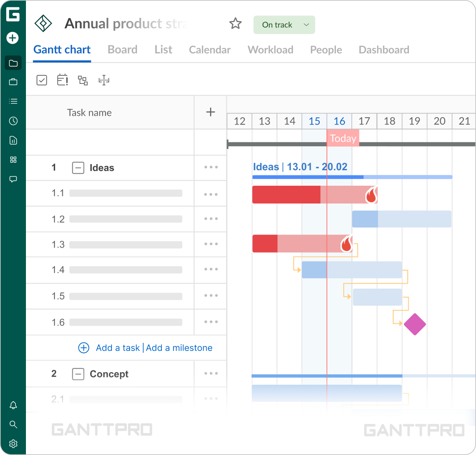Star the Annual product project as favorite

click(235, 24)
